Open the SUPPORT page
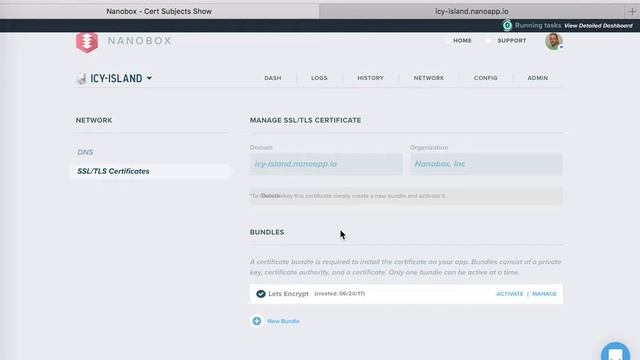The image size is (640, 360). point(512,41)
